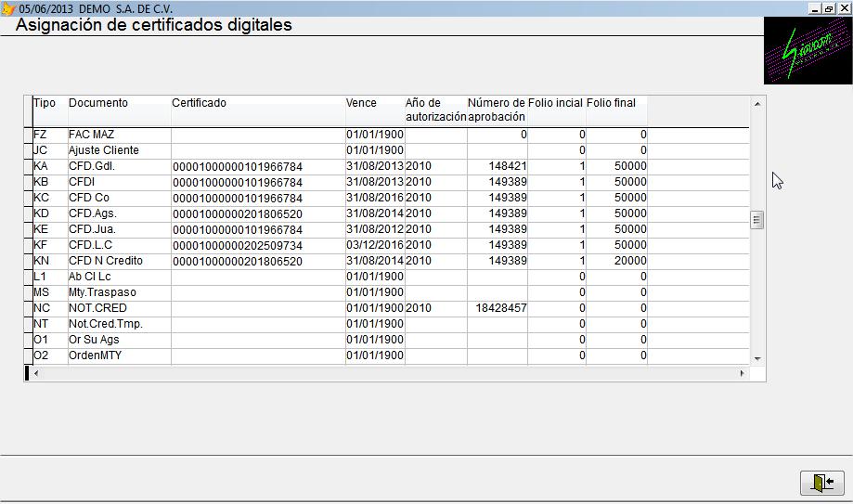Click the Vence column header
This screenshot has width=853, height=504.
coord(375,110)
